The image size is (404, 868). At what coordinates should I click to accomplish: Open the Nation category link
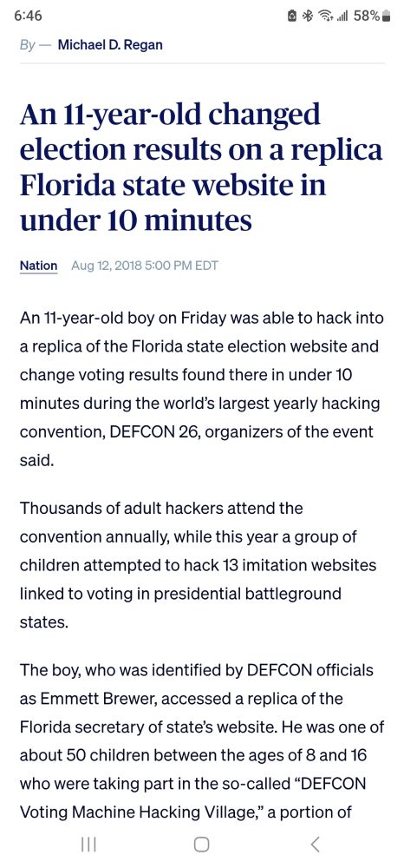pos(39,265)
